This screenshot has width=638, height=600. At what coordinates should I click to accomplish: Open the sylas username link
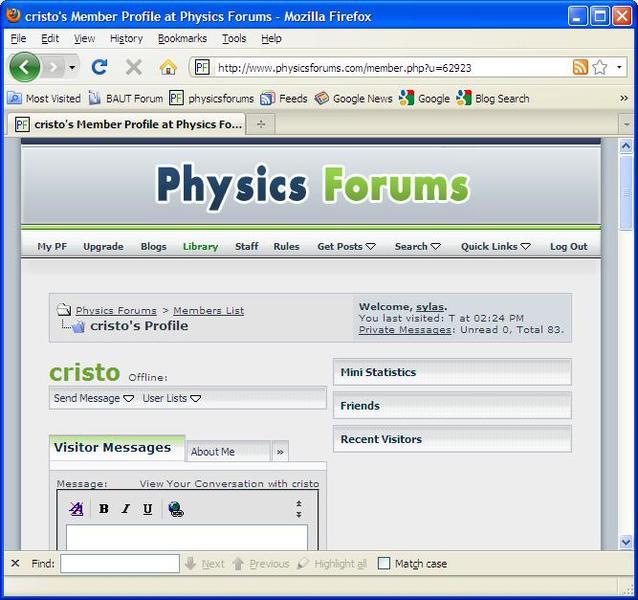coord(429,307)
